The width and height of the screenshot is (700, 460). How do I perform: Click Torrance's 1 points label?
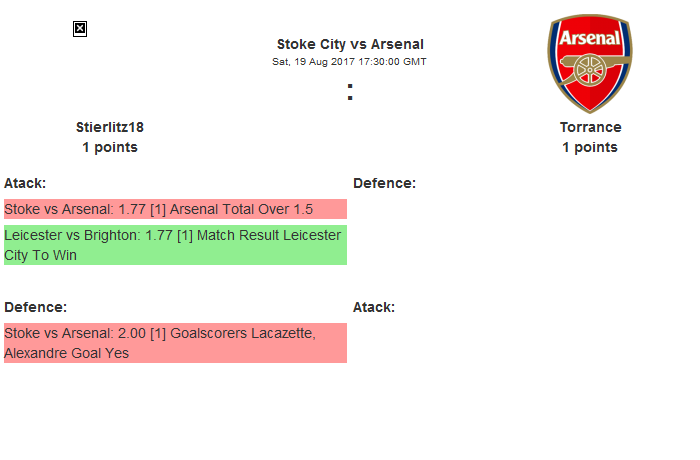[590, 147]
